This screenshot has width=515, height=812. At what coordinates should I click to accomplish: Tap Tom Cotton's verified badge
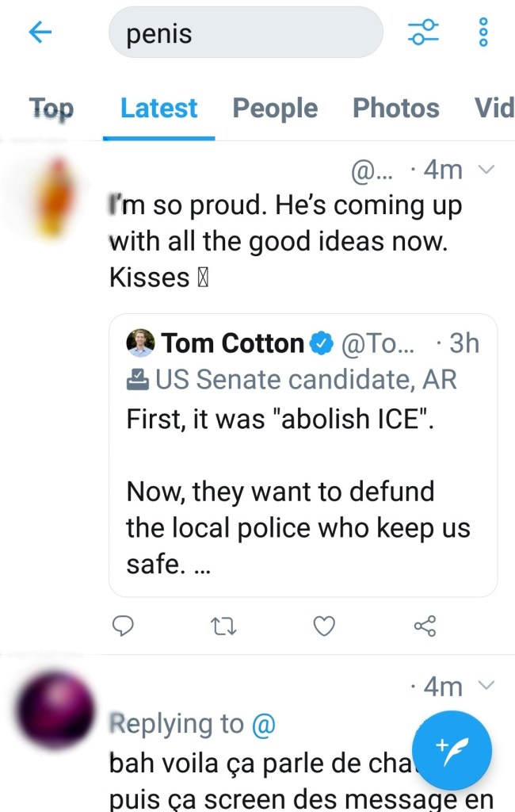click(x=321, y=343)
